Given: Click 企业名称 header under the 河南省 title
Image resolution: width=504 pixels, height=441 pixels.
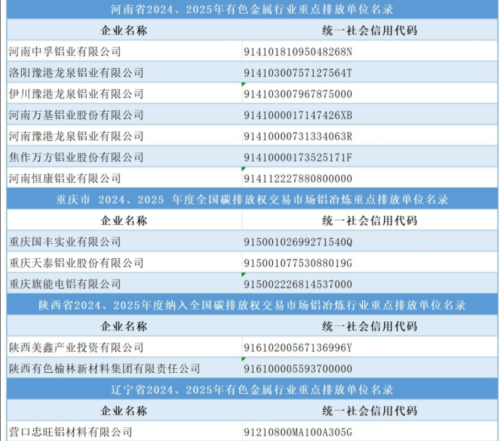Looking at the screenshot, I should 124,30.
